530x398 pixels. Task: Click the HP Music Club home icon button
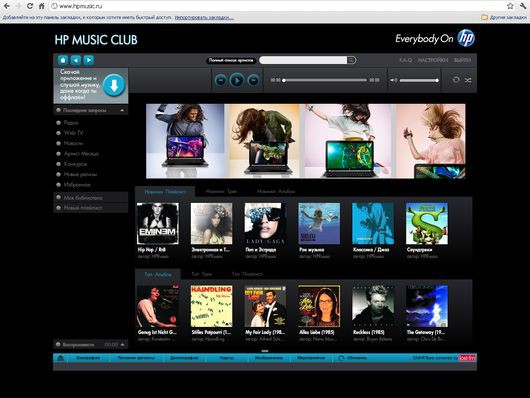63,60
